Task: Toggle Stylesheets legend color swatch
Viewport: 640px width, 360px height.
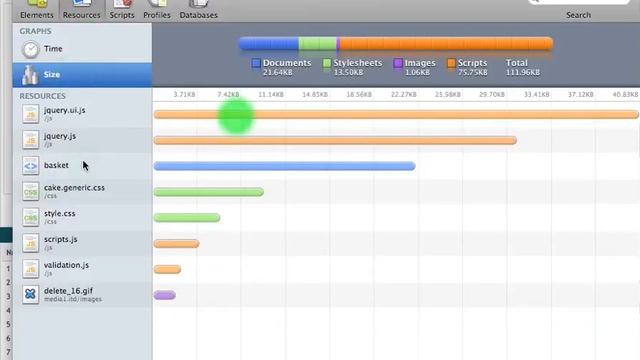Action: pyautogui.click(x=327, y=63)
